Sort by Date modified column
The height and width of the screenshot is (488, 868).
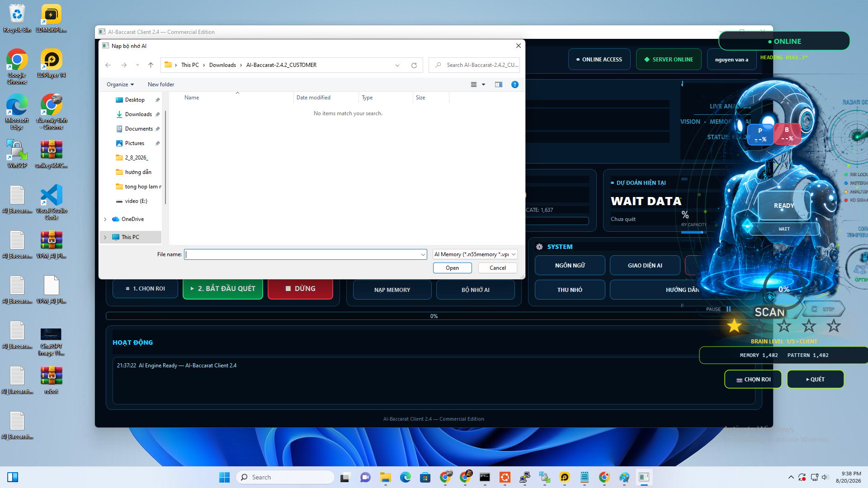313,98
